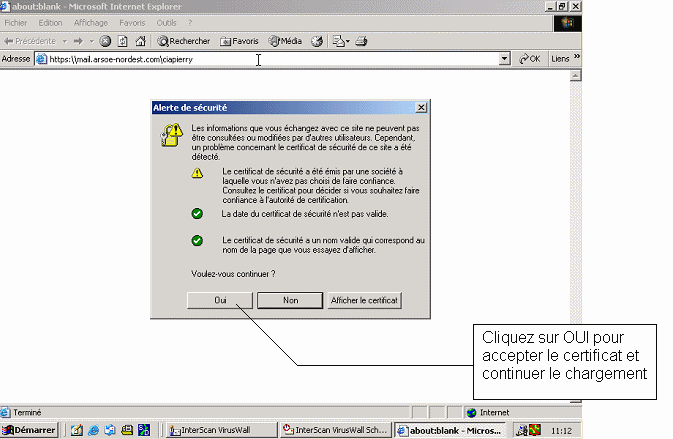
Task: Click the Refresh page toolbar icon
Action: tap(122, 41)
